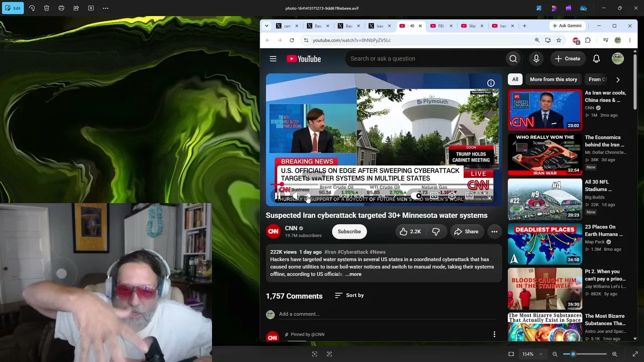Select the All filter chip

(x=515, y=79)
